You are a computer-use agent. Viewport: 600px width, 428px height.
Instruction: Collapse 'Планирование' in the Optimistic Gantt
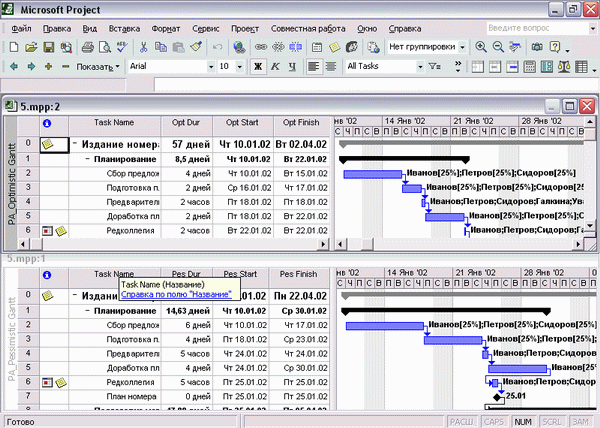pyautogui.click(x=88, y=159)
